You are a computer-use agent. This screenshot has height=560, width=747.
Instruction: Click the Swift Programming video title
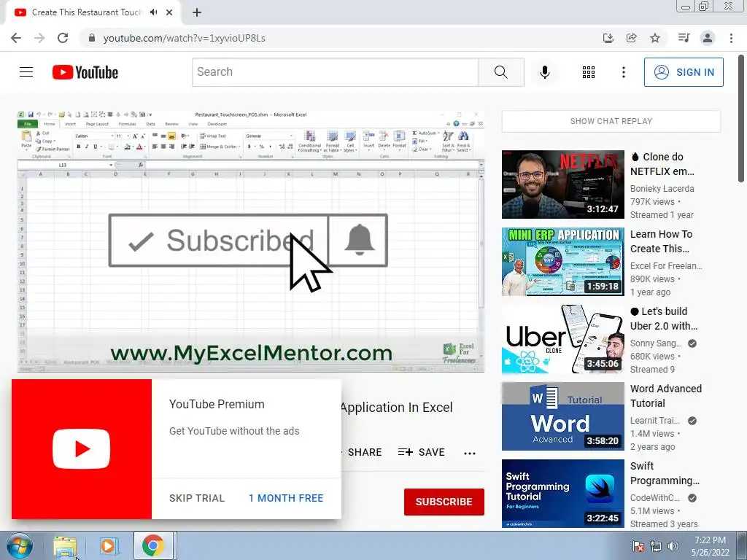[x=665, y=472]
